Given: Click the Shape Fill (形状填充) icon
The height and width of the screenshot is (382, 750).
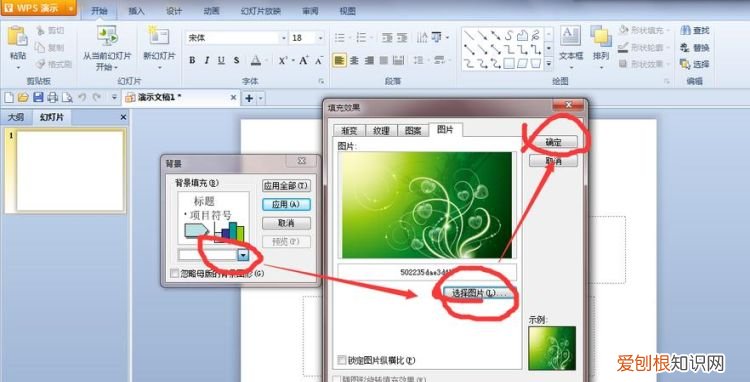Looking at the screenshot, I should [x=623, y=31].
